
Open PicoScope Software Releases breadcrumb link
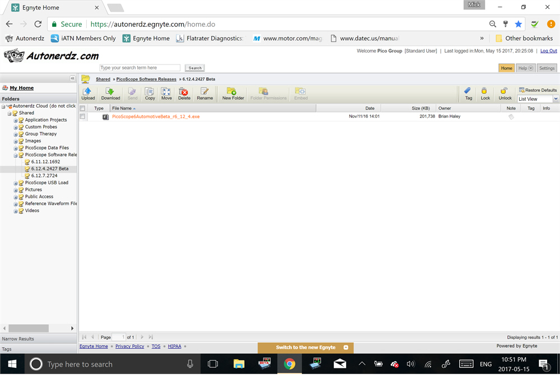(146, 79)
